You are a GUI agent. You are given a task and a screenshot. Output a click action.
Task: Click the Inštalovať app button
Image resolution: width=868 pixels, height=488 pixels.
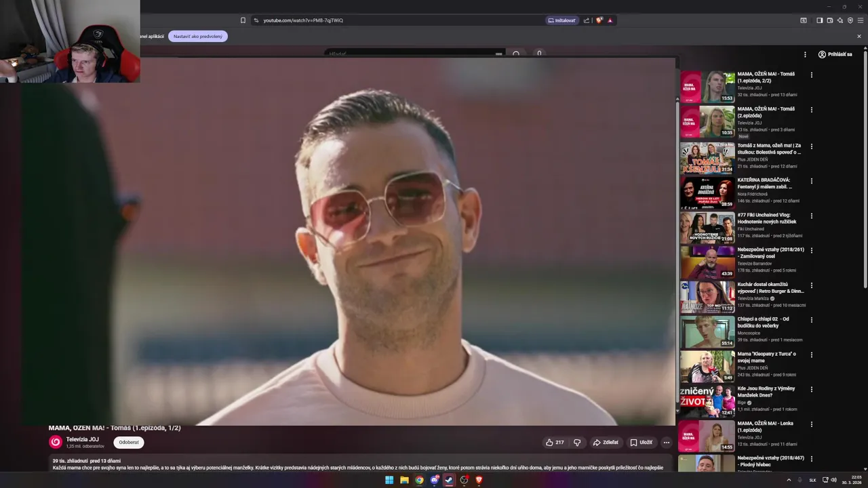561,20
